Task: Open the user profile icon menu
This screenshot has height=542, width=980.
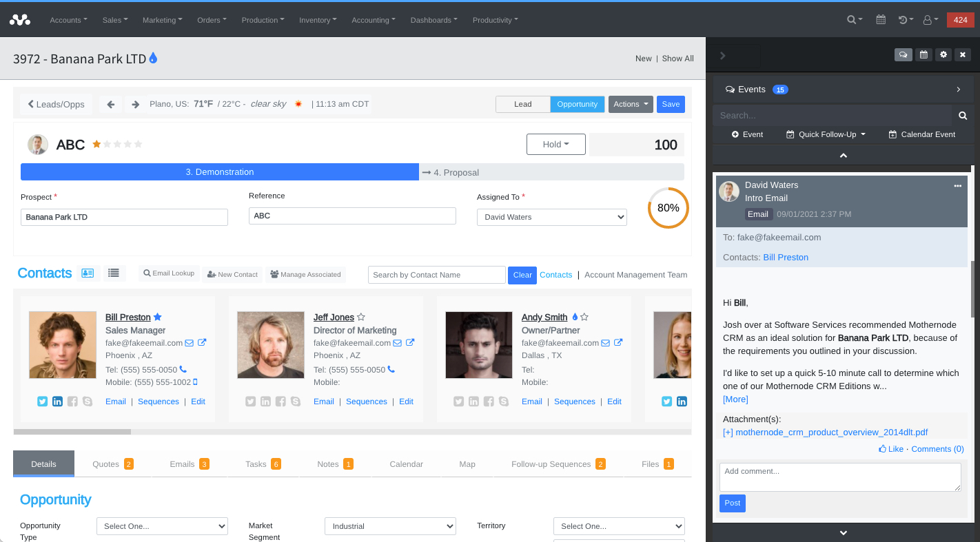Action: coord(930,20)
